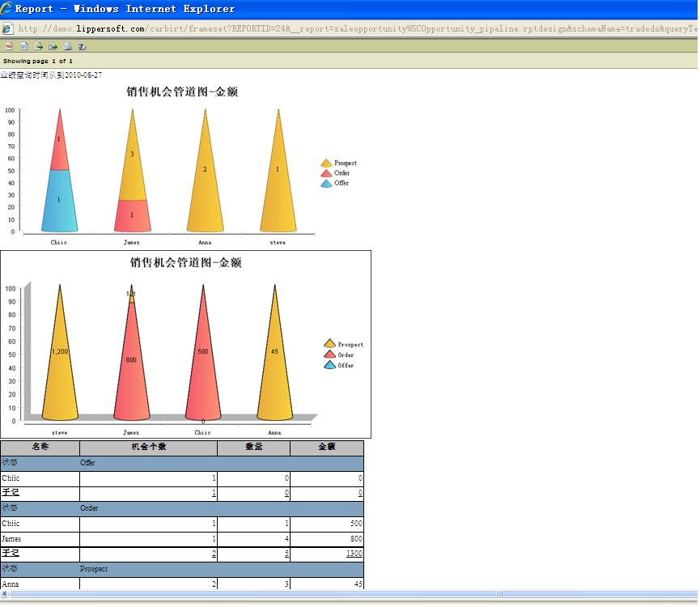
Task: Click the "数量" table column header
Action: 254,447
